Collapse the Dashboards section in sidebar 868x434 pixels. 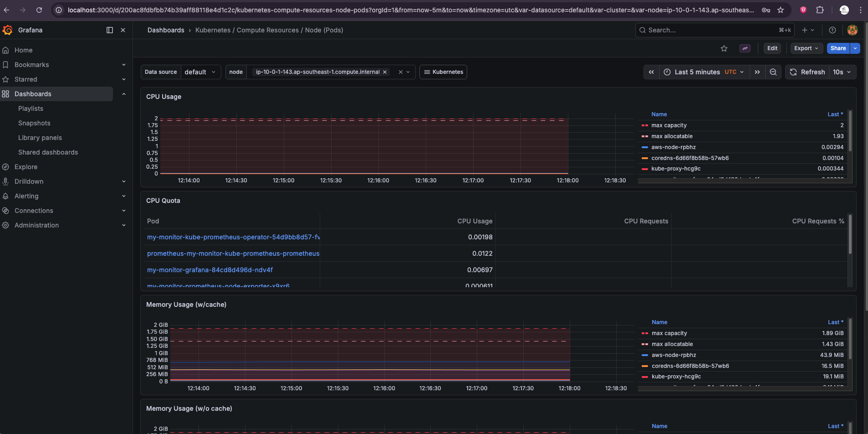pyautogui.click(x=124, y=94)
